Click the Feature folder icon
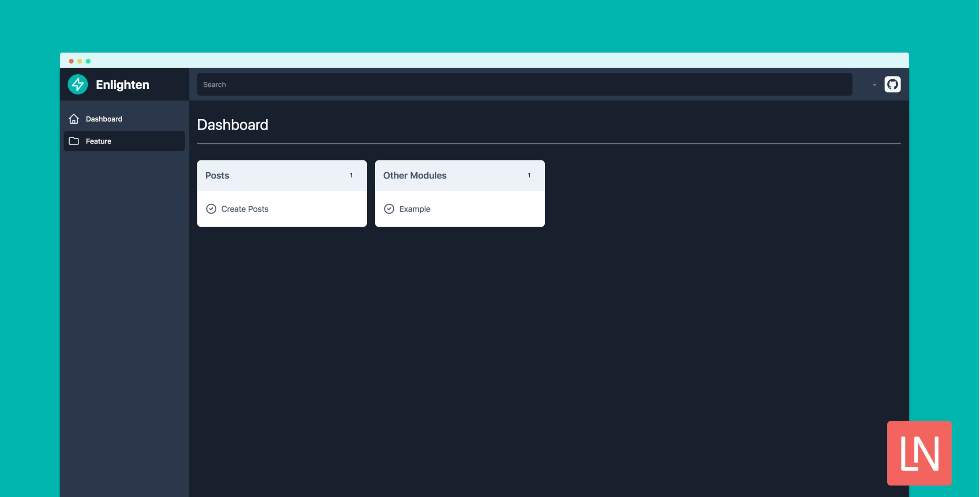The image size is (980, 497). click(x=74, y=141)
